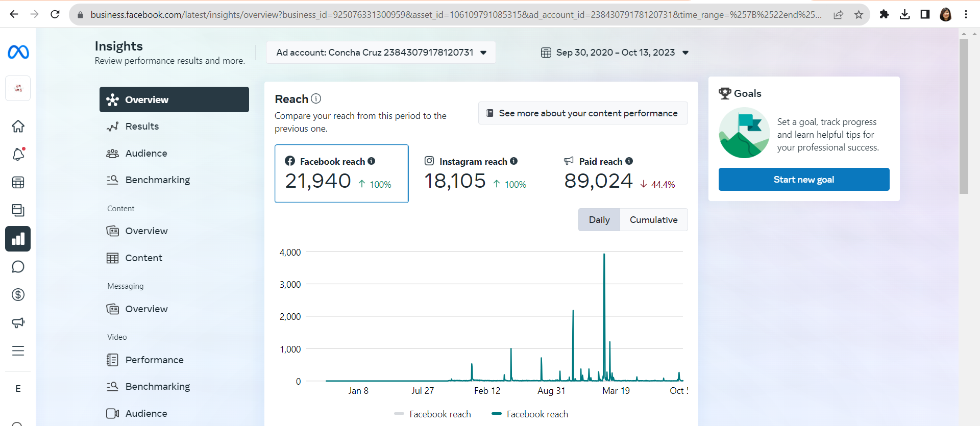Open the Notifications bell icon
The height and width of the screenshot is (426, 980).
pyautogui.click(x=18, y=154)
